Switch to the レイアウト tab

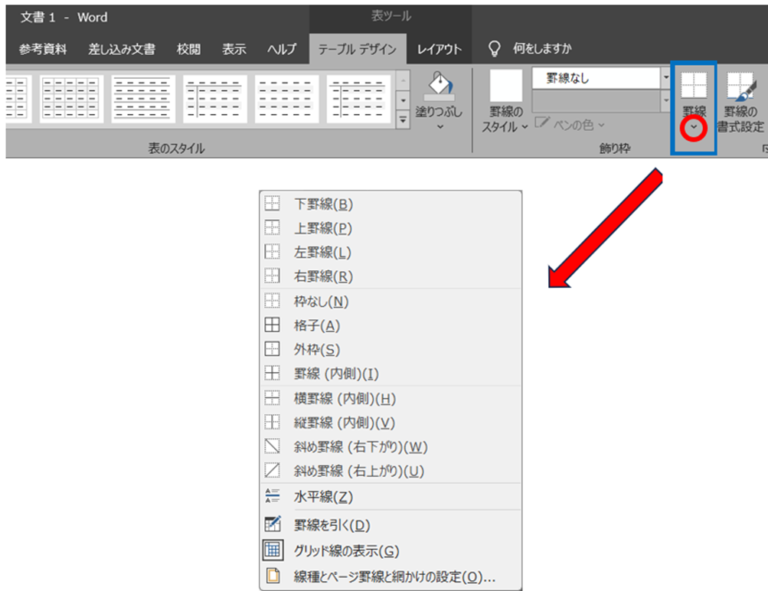(x=439, y=48)
